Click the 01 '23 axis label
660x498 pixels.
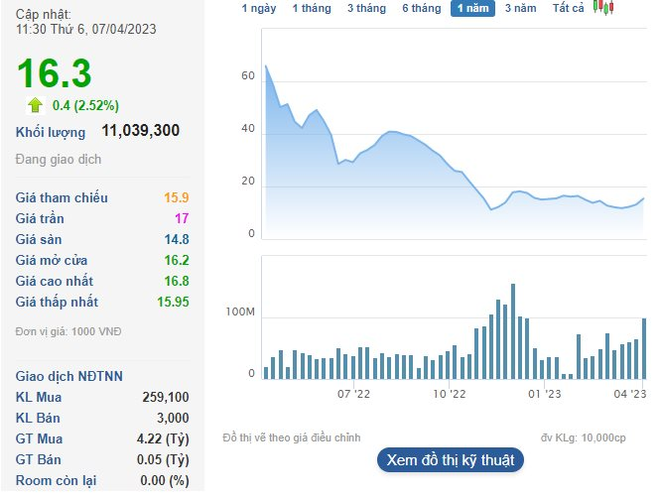tap(545, 394)
